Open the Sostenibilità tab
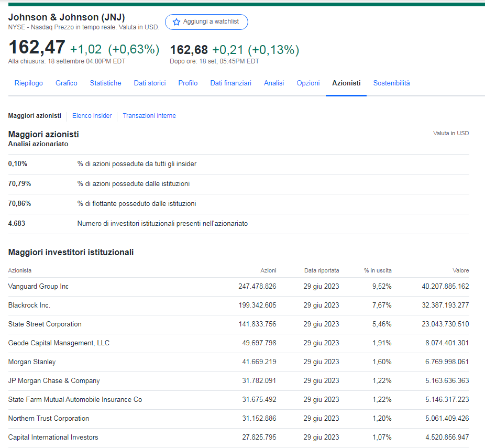Image resolution: width=485 pixels, height=448 pixels. pyautogui.click(x=392, y=83)
